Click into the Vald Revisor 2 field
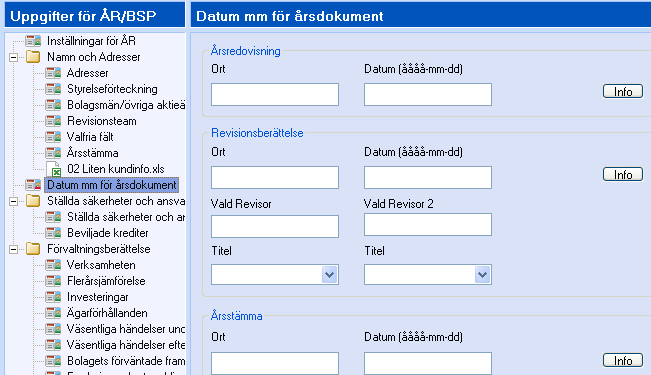Screen dimensions: 651x375 428,225
